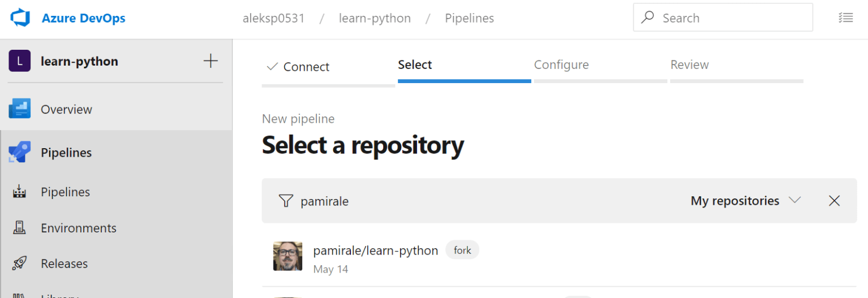The image size is (868, 298).
Task: Click the Pipelines rocket icon in sidebar
Action: [x=20, y=153]
